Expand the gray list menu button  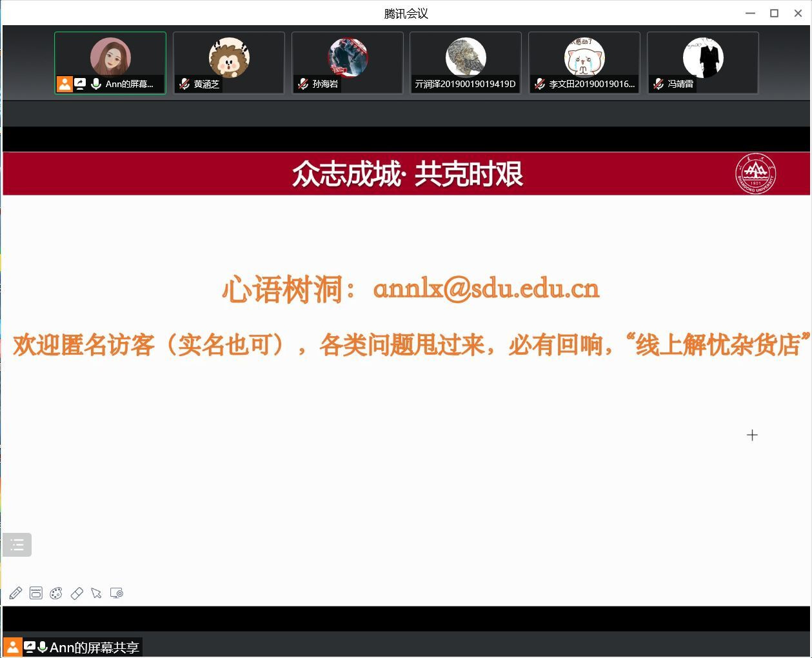point(17,545)
